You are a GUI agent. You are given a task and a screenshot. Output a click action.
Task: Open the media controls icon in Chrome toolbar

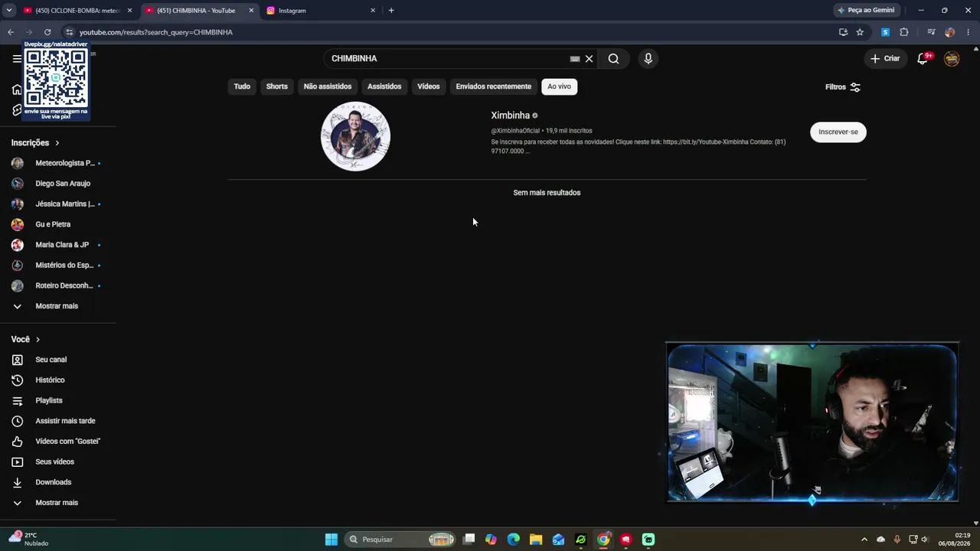pos(931,32)
